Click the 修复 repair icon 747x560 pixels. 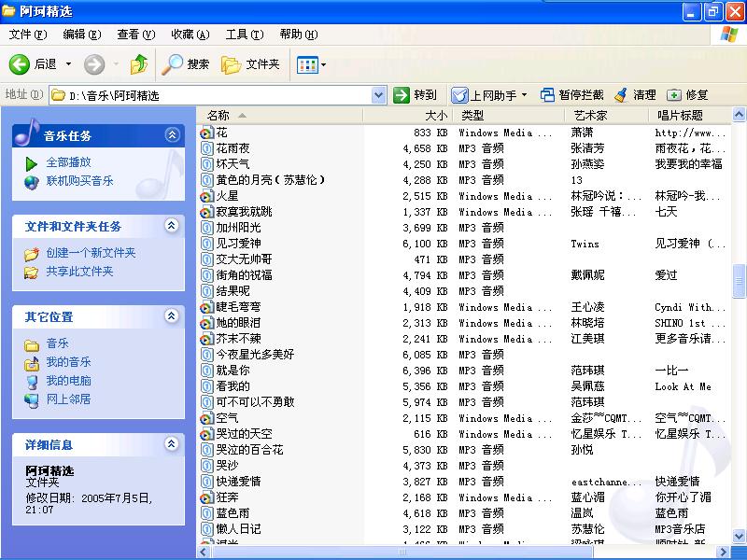[674, 95]
